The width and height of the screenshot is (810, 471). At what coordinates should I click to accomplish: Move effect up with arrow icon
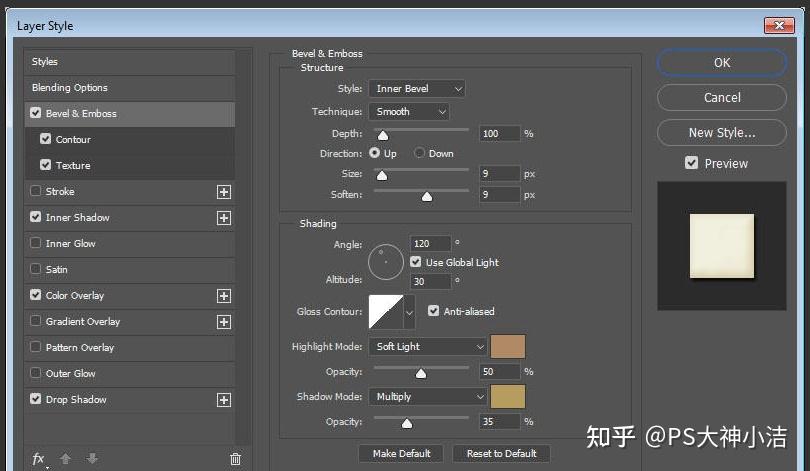pos(66,459)
